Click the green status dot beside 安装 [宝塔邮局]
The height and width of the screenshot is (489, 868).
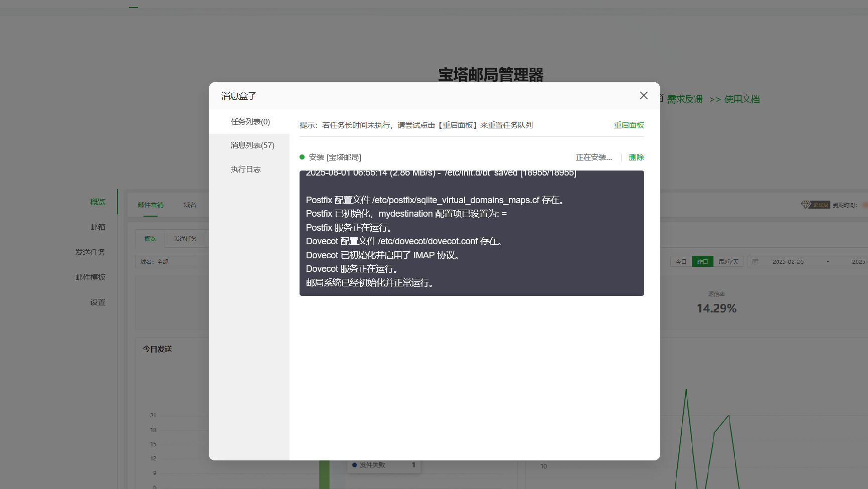point(302,157)
